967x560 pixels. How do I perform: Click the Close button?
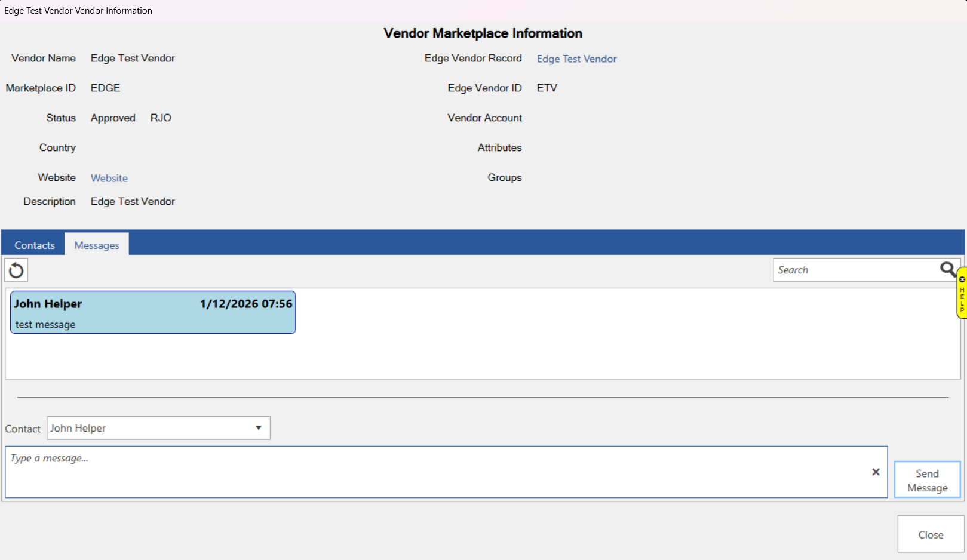pos(931,534)
